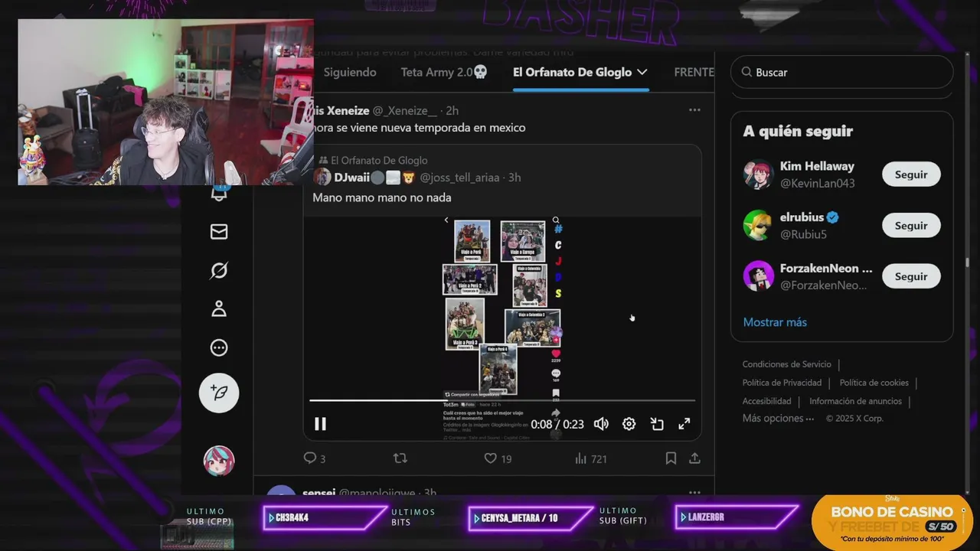Open El Orfanato De Gloglo community label
Screen dimensions: 980x551
pos(379,160)
